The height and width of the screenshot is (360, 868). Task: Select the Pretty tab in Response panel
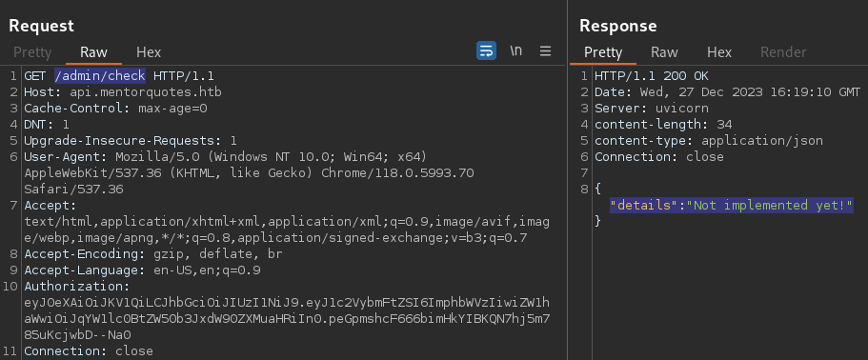603,52
